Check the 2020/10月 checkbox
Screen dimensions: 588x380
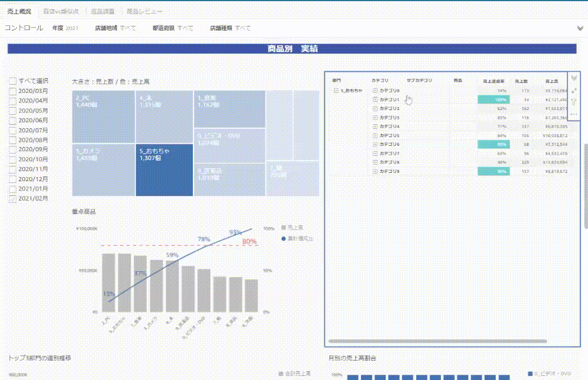pyautogui.click(x=13, y=159)
